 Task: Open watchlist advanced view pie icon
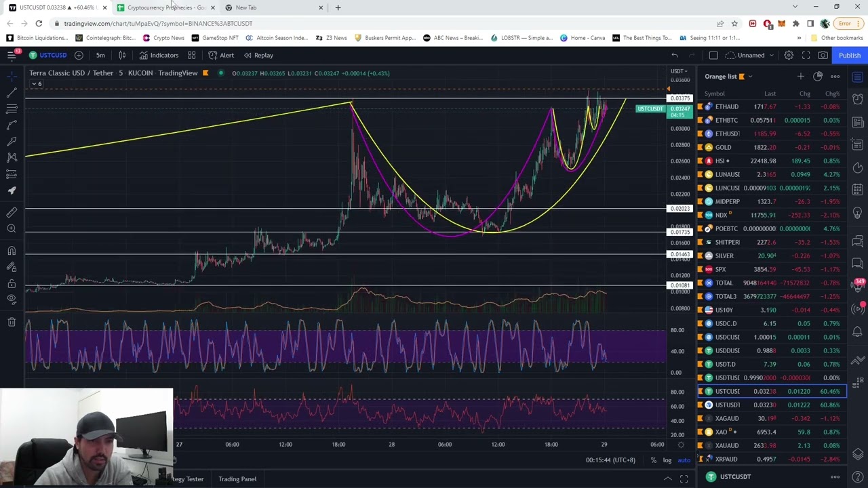[818, 77]
